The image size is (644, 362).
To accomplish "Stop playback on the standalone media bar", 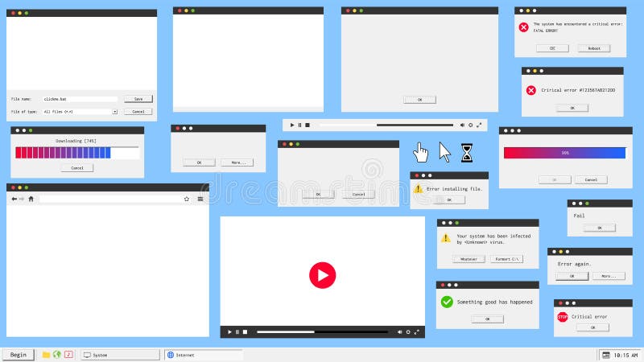I will (308, 125).
